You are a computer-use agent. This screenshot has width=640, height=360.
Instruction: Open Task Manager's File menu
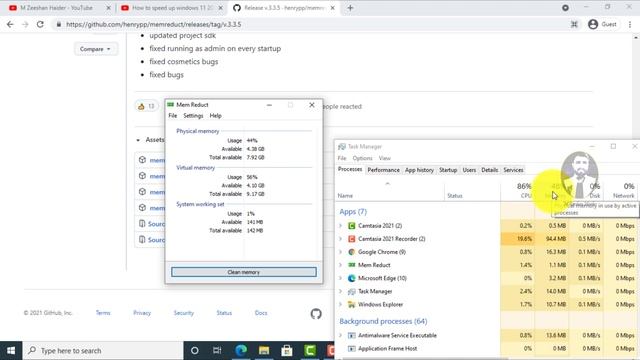click(x=342, y=158)
